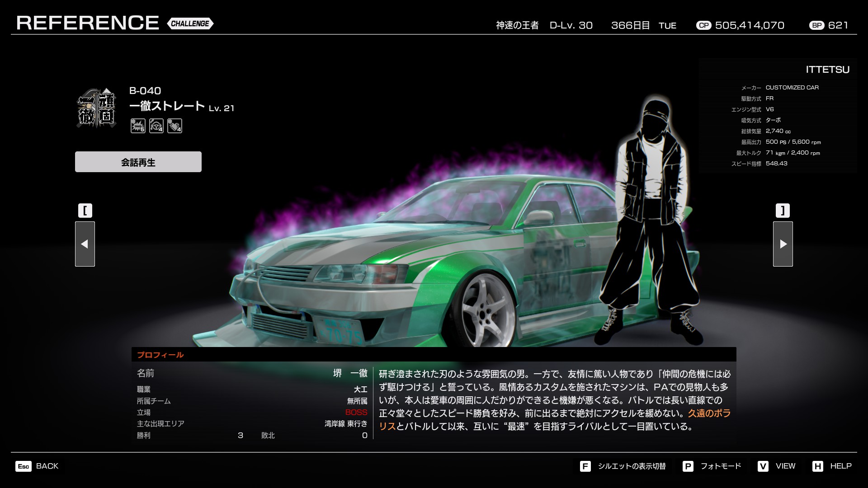Image resolution: width=868 pixels, height=488 pixels.
Task: Play the conversation with 会話再生 button
Action: coord(138,162)
